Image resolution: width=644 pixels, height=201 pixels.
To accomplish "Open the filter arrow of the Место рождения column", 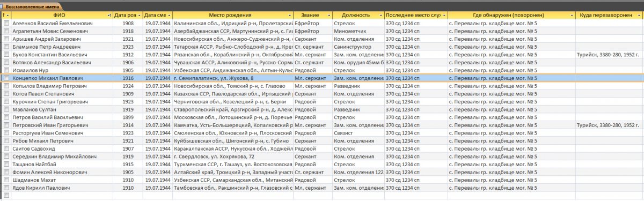I will click(289, 16).
